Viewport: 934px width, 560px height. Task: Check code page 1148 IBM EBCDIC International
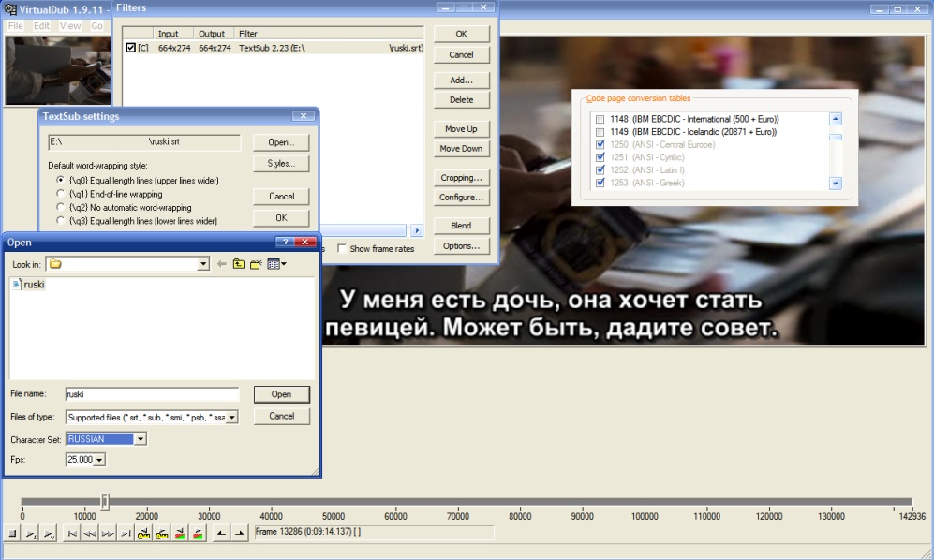click(600, 119)
